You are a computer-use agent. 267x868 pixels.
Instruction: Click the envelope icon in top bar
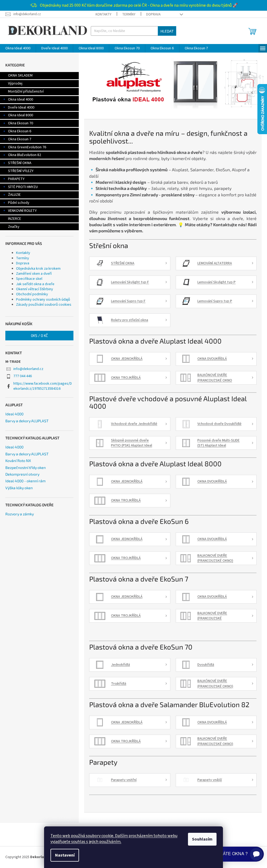click(8, 14)
